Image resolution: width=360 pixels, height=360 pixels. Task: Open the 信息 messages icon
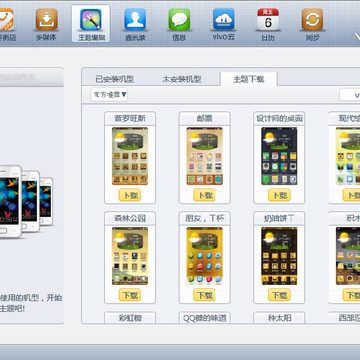(x=179, y=24)
